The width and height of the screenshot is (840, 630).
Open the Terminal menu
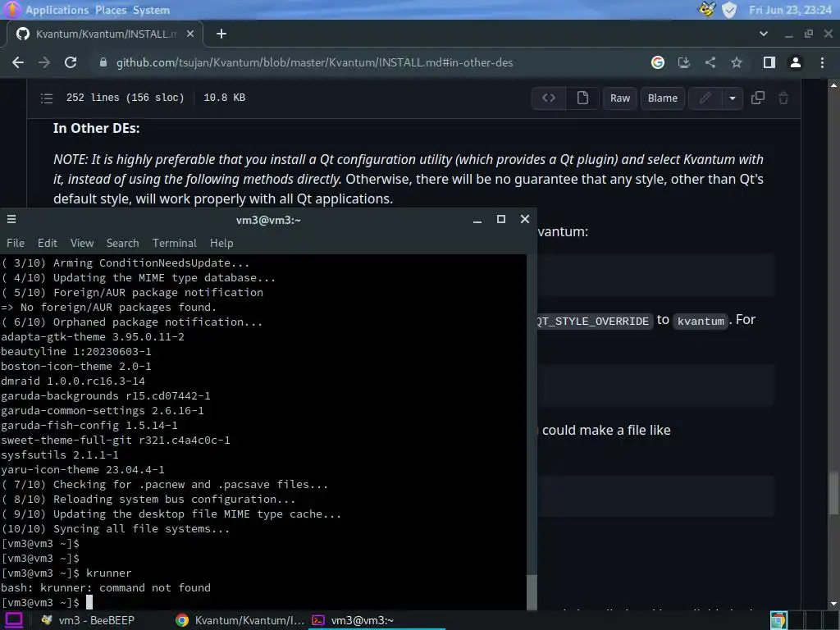click(175, 243)
